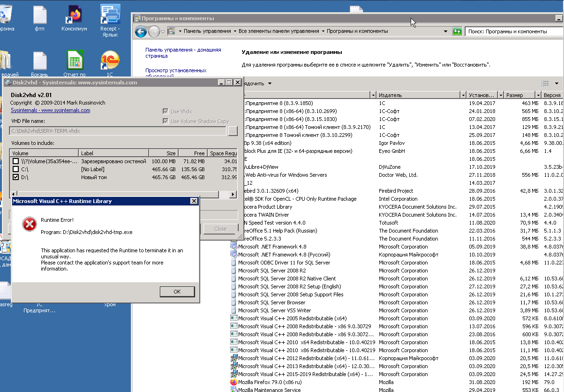Open Просмотр установленных обновлений link
The image size is (564, 392).
coord(176,73)
